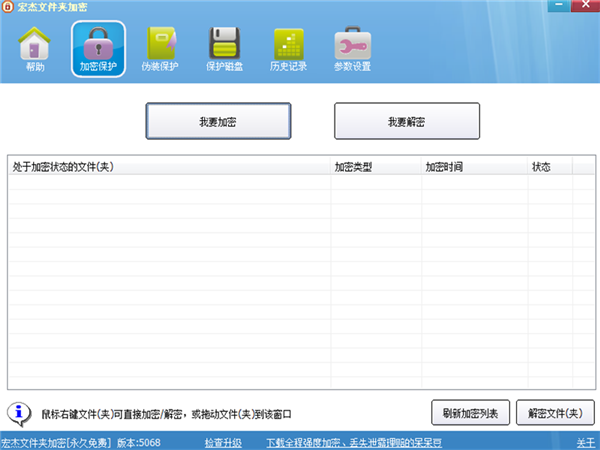Open the 检查升级 link
The width and height of the screenshot is (600, 450).
tap(223, 442)
